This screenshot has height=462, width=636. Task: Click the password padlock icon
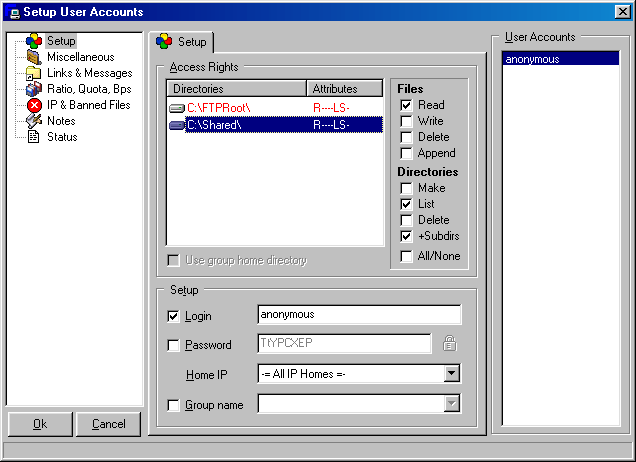[450, 344]
